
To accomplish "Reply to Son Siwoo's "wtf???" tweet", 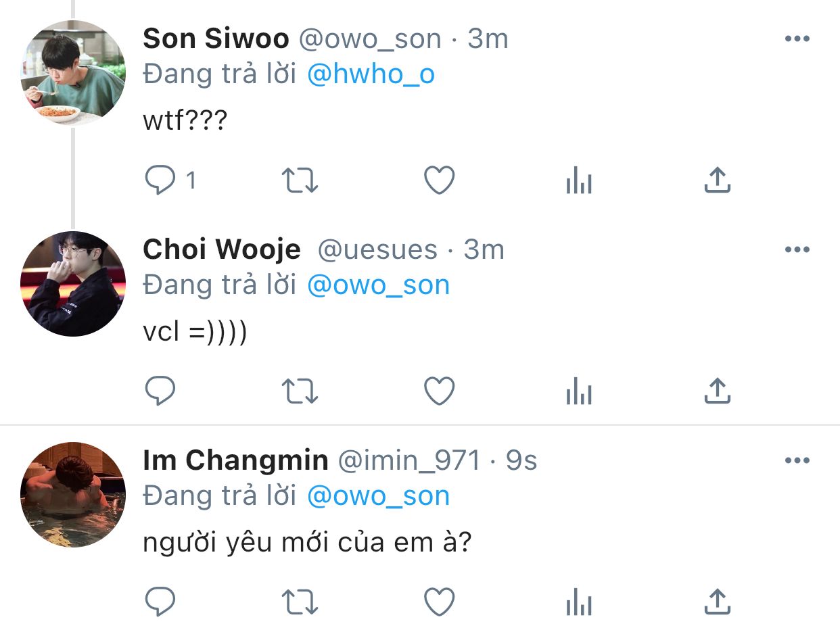I will (x=160, y=180).
